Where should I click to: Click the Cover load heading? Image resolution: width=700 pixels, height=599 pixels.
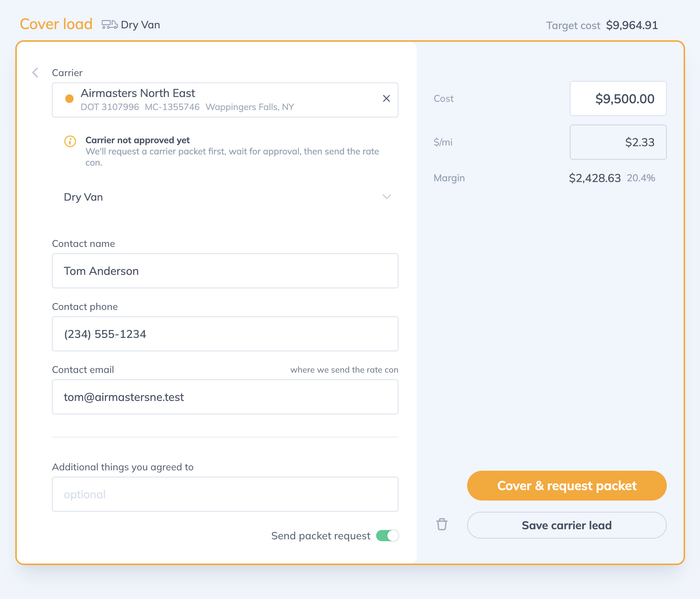click(x=56, y=24)
